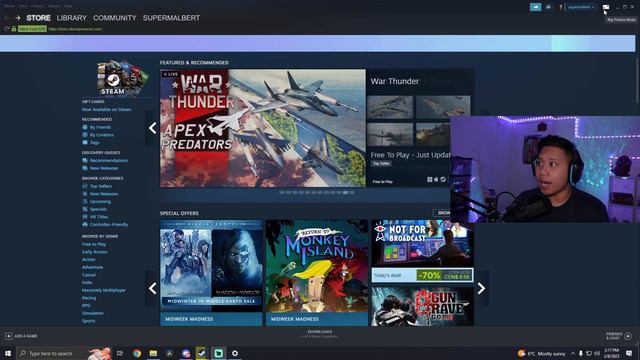Select the first carousel page dot

point(282,192)
